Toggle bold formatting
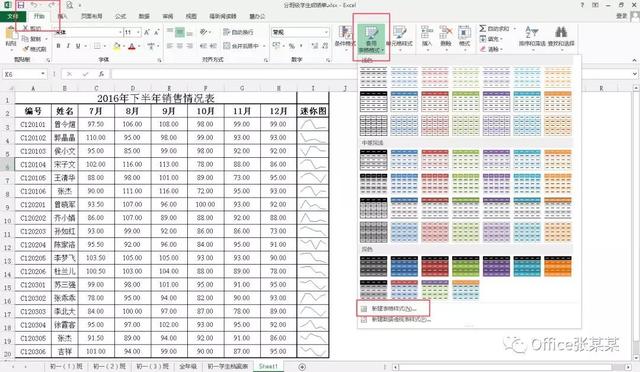The width and height of the screenshot is (640, 372). (58, 46)
